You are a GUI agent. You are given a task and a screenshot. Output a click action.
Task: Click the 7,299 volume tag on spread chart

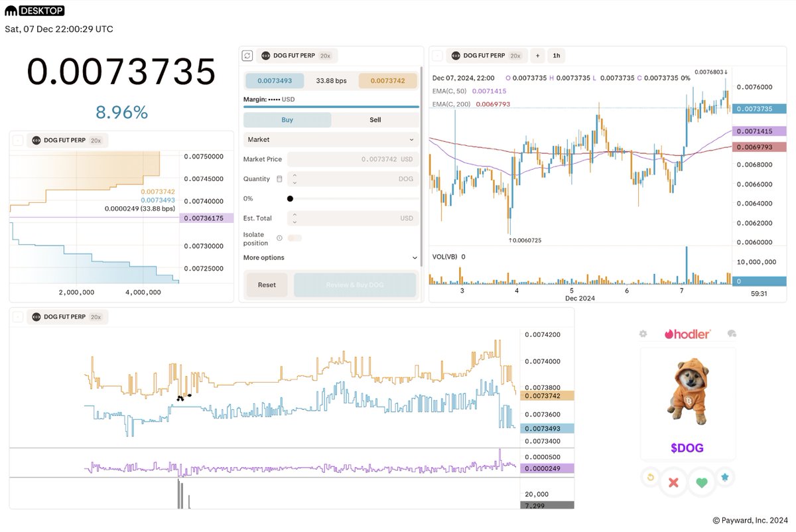(547, 505)
